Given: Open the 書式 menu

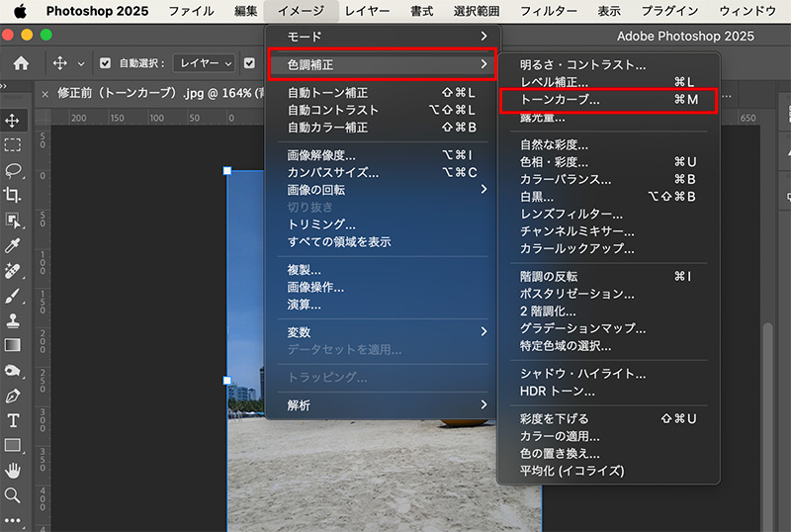Looking at the screenshot, I should 422,11.
